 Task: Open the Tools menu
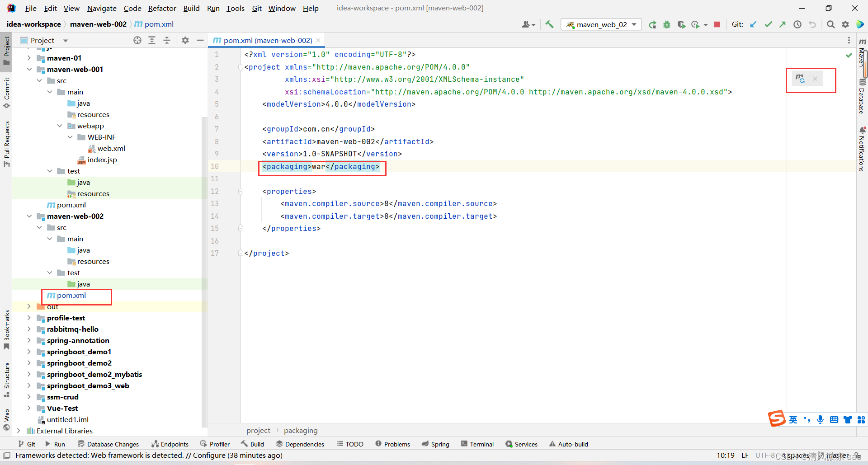(x=235, y=8)
